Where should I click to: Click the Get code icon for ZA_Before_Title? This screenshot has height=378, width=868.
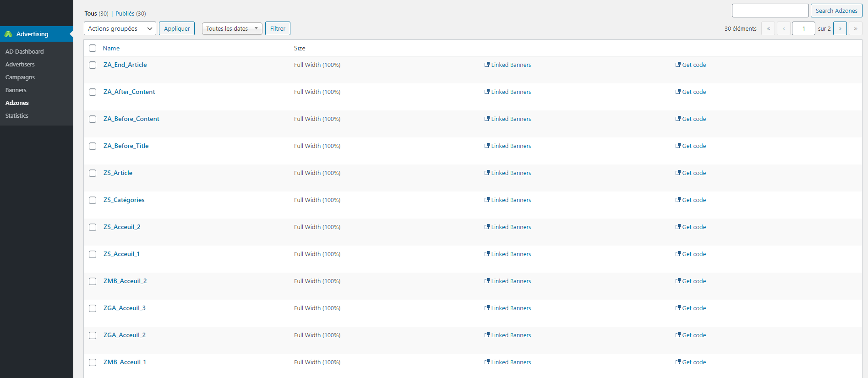tap(678, 146)
